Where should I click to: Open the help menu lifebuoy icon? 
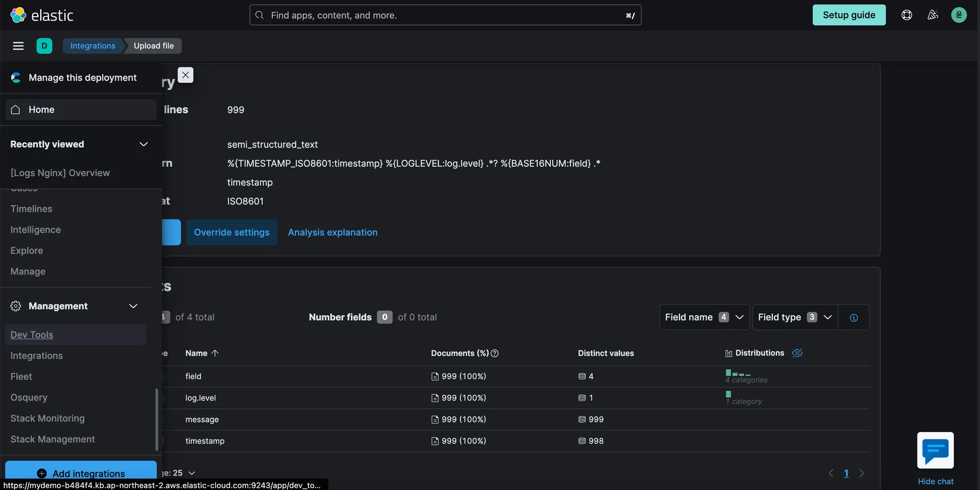(906, 15)
